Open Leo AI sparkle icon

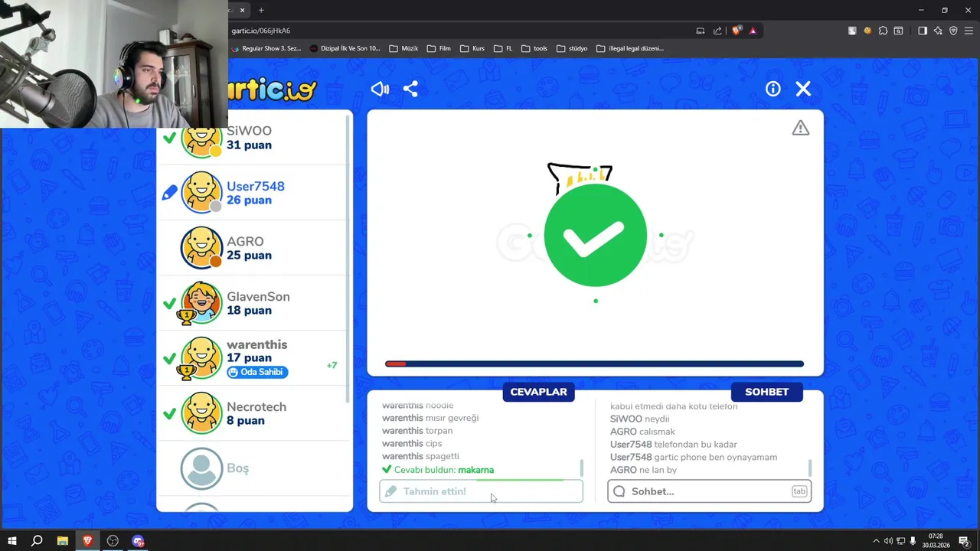pos(938,31)
